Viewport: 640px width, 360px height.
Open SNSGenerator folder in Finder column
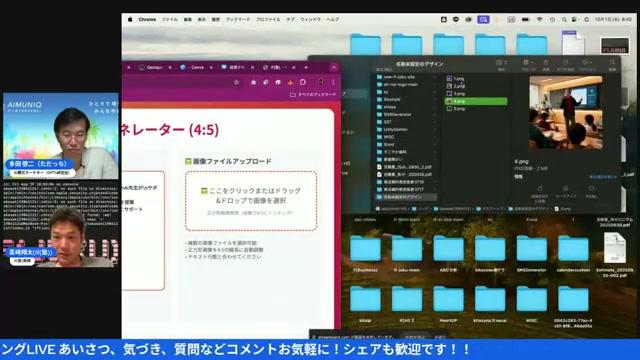405,114
